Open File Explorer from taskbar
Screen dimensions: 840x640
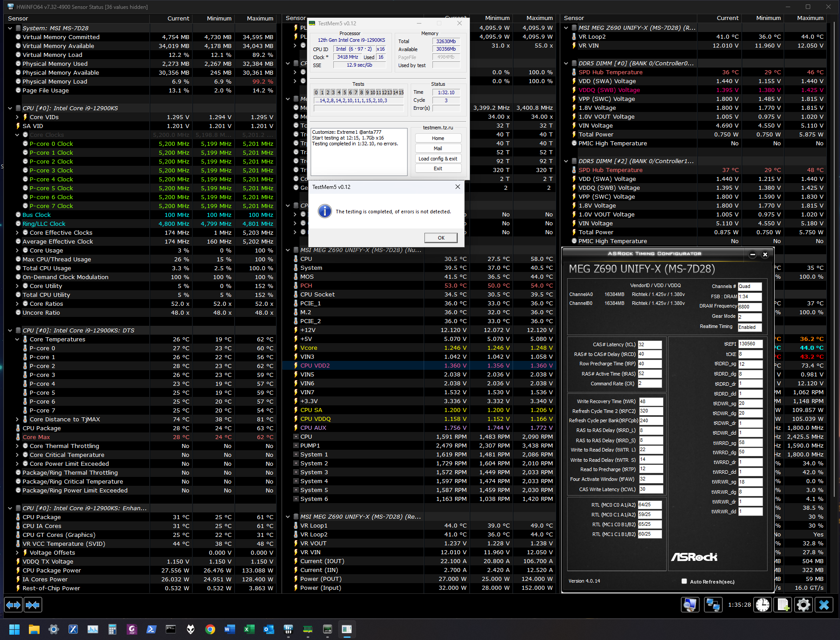click(x=34, y=629)
